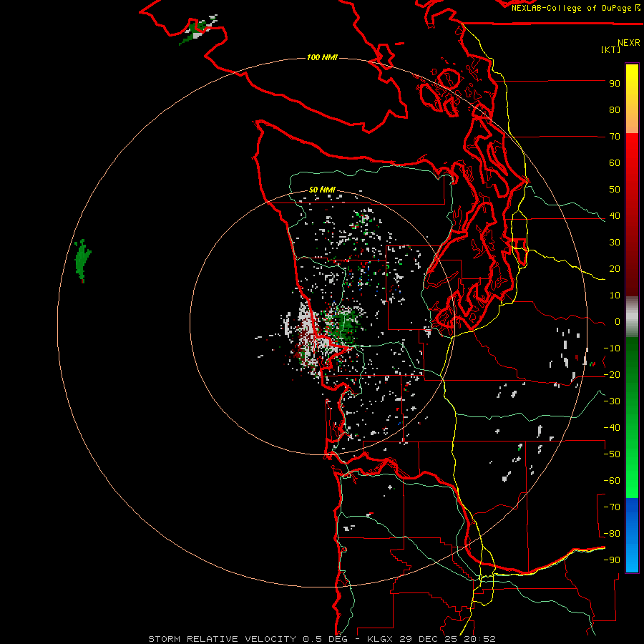Click the blue segment of the velocity color bar

[632, 535]
